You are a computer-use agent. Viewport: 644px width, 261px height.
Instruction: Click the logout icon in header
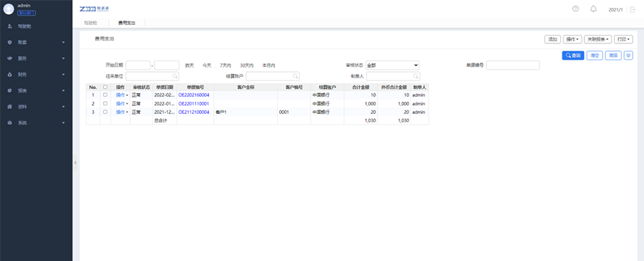pyautogui.click(x=633, y=9)
